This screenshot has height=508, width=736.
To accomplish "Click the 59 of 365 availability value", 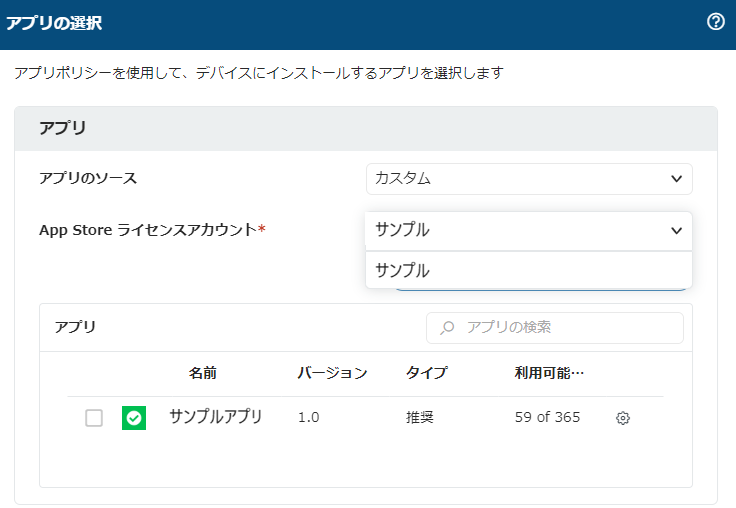I will point(547,417).
